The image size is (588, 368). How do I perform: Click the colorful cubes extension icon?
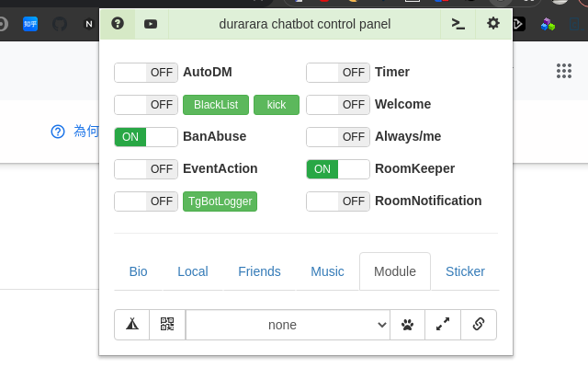click(548, 25)
